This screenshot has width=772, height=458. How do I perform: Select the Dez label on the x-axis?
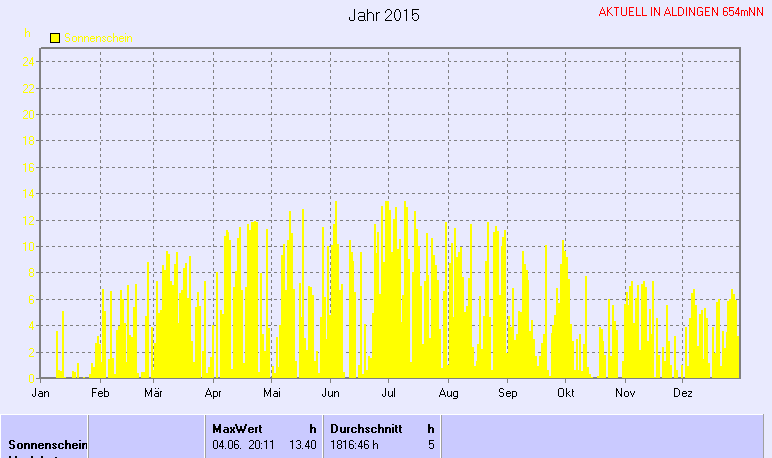tap(683, 393)
